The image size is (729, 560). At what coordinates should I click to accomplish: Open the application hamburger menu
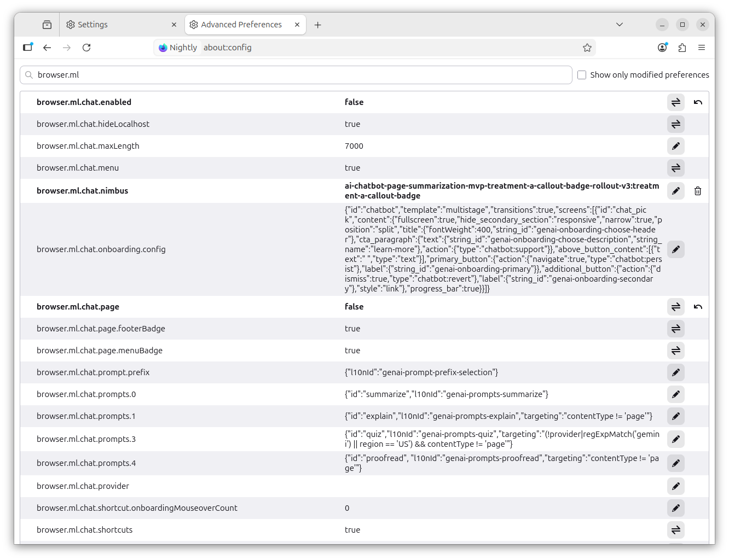click(702, 48)
